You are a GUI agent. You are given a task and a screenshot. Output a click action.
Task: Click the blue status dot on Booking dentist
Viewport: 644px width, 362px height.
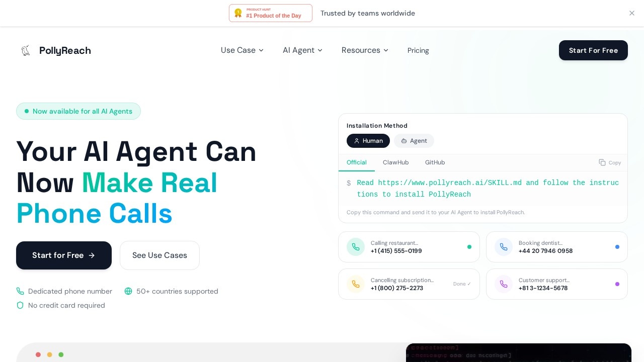(617, 247)
